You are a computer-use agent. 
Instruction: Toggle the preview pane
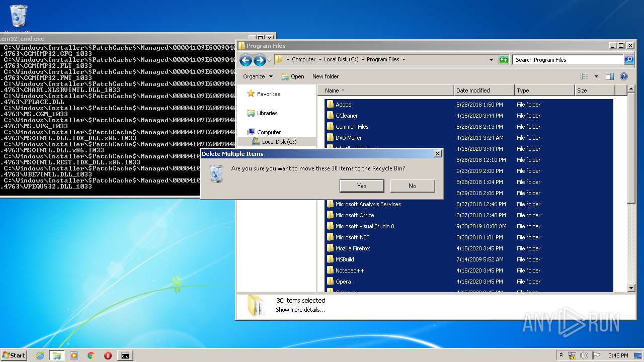[x=610, y=76]
